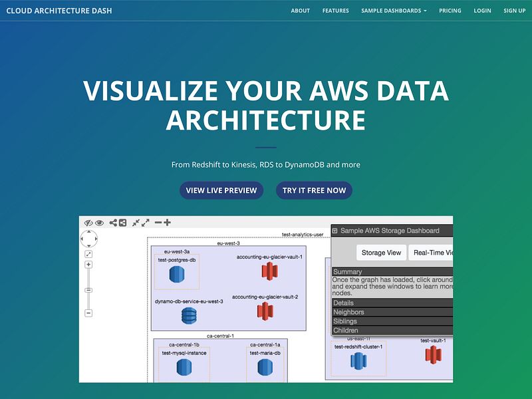Image resolution: width=532 pixels, height=399 pixels.
Task: Expand the Summary section header
Action: (x=392, y=272)
